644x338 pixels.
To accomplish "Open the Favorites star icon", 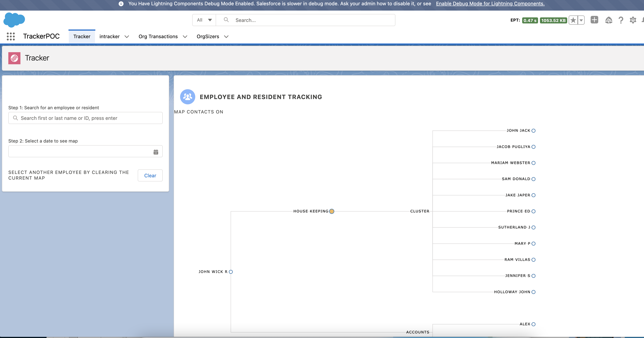I will point(573,20).
